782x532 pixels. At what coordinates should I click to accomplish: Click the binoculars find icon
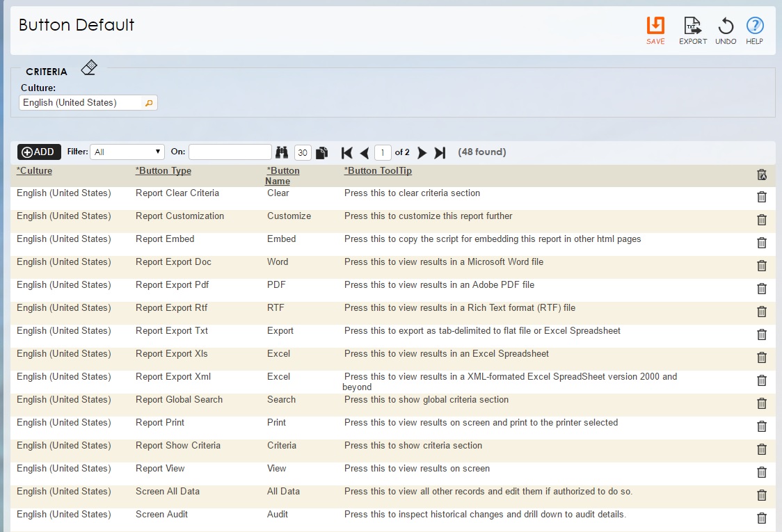click(x=282, y=152)
